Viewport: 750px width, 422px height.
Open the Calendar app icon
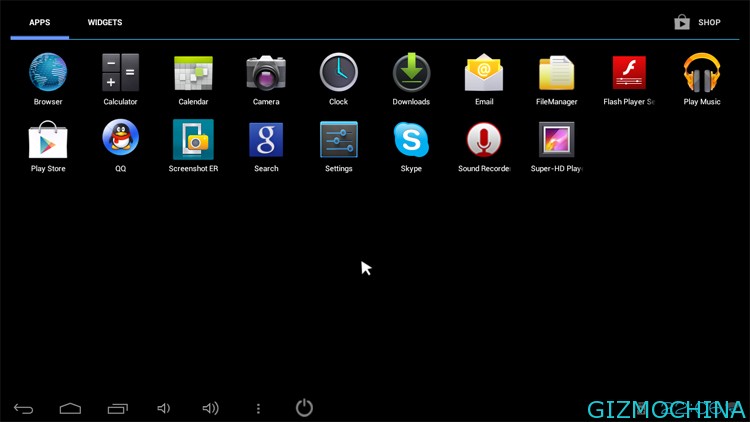pyautogui.click(x=193, y=74)
